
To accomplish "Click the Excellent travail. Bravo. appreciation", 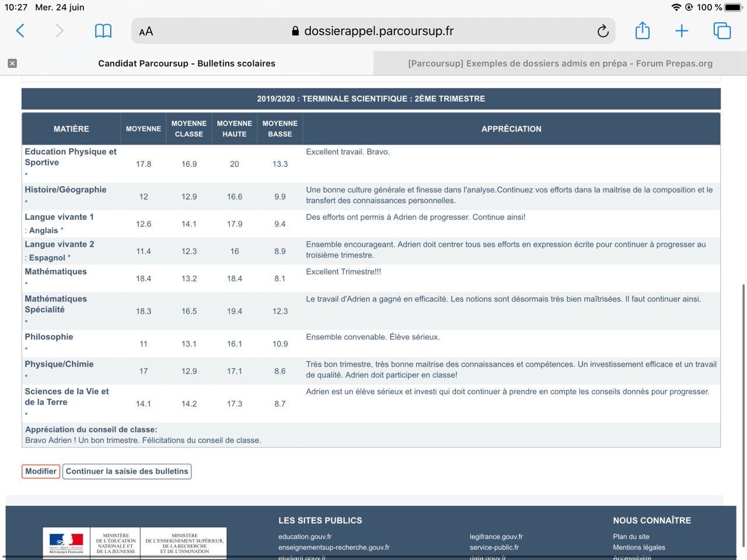I will (x=348, y=152).
